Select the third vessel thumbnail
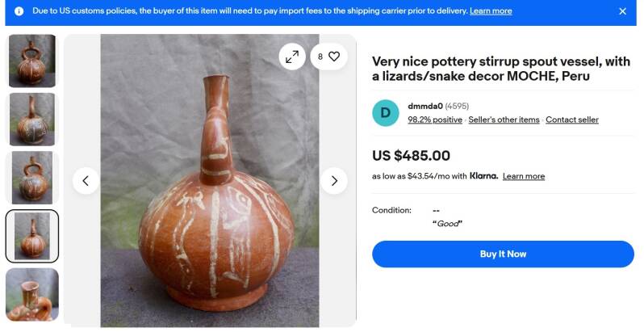The image size is (644, 332). tap(32, 178)
